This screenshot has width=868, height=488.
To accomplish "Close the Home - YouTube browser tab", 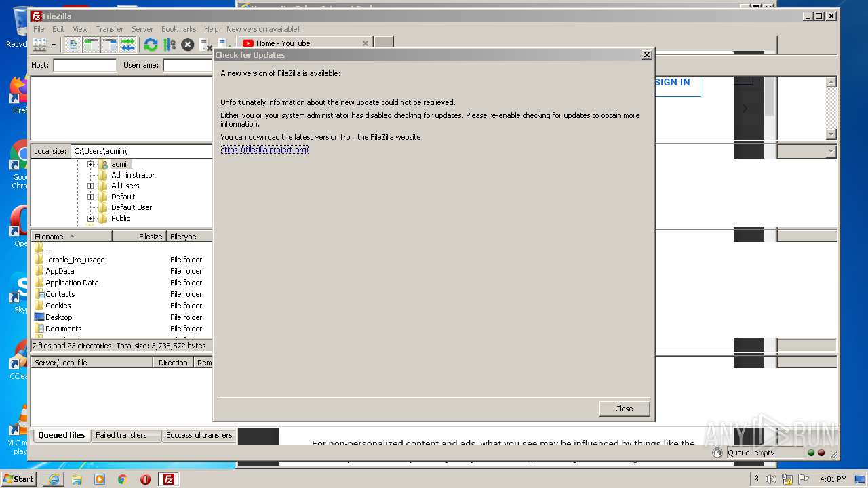I will click(x=365, y=43).
